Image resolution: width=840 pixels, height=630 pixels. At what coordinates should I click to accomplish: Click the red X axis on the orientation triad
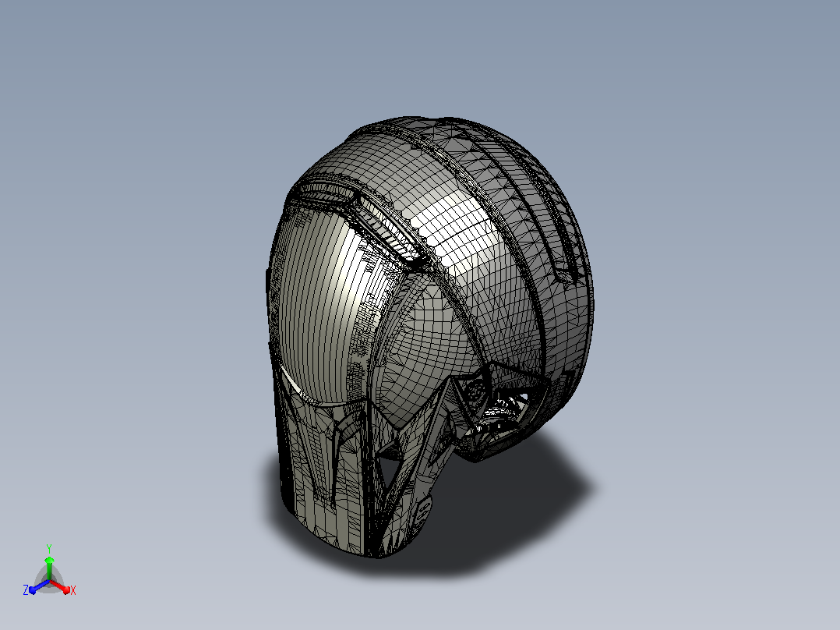pos(62,587)
